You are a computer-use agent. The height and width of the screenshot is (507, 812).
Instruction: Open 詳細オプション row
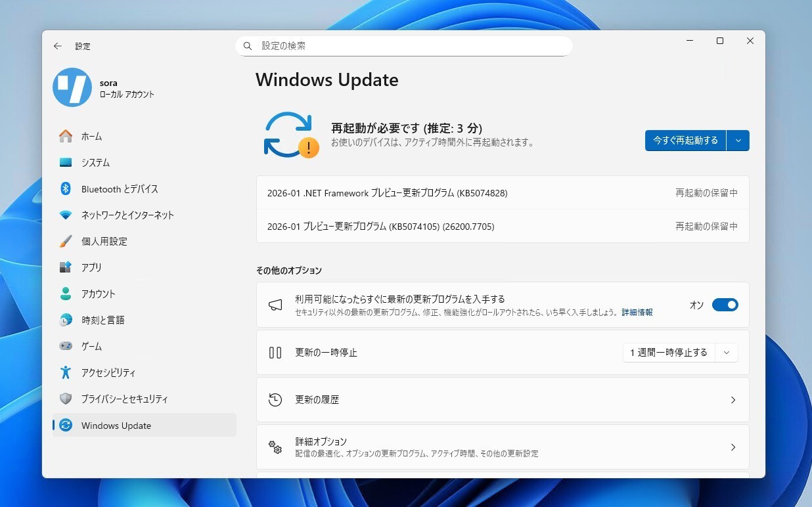coord(503,447)
